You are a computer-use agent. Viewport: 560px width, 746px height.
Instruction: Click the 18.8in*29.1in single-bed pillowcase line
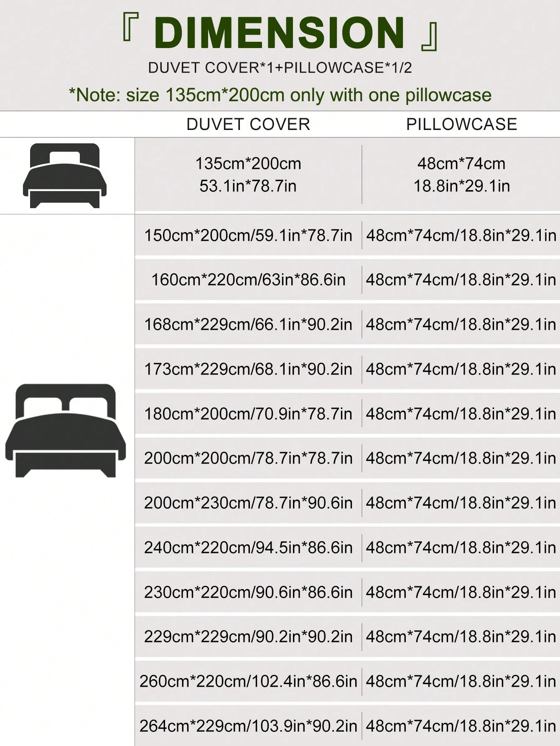462,186
